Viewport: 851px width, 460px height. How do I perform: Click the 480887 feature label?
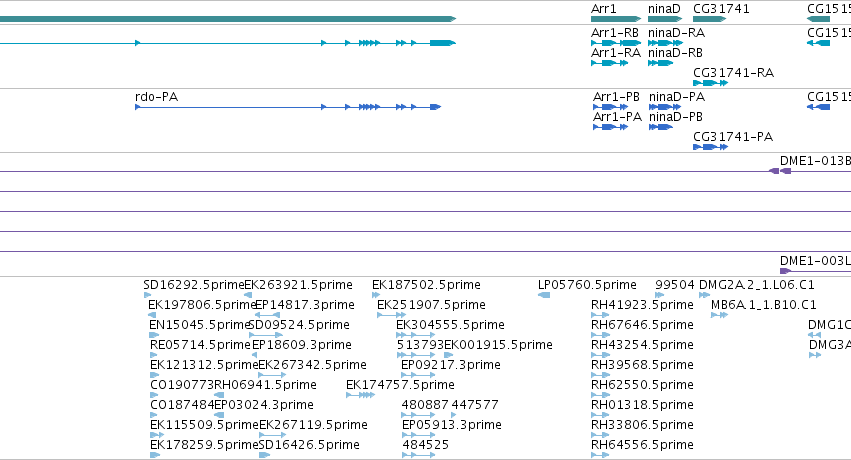[x=426, y=405]
